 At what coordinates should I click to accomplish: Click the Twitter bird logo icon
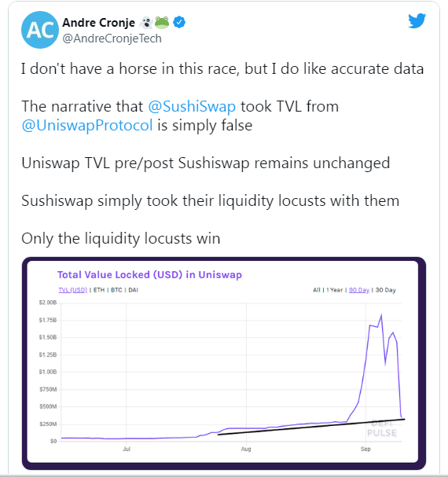coord(417,20)
